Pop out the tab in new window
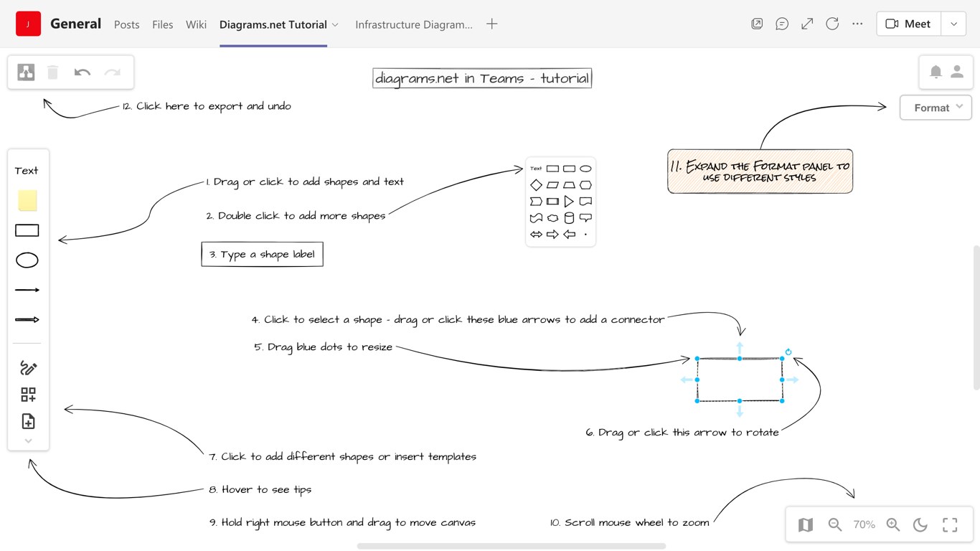980x551 pixels. [757, 24]
